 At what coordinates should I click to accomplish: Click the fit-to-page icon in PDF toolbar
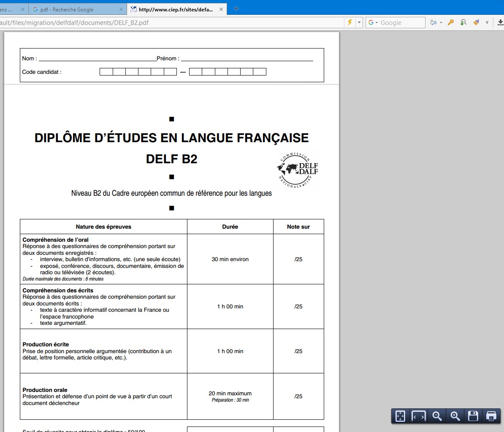click(x=400, y=416)
